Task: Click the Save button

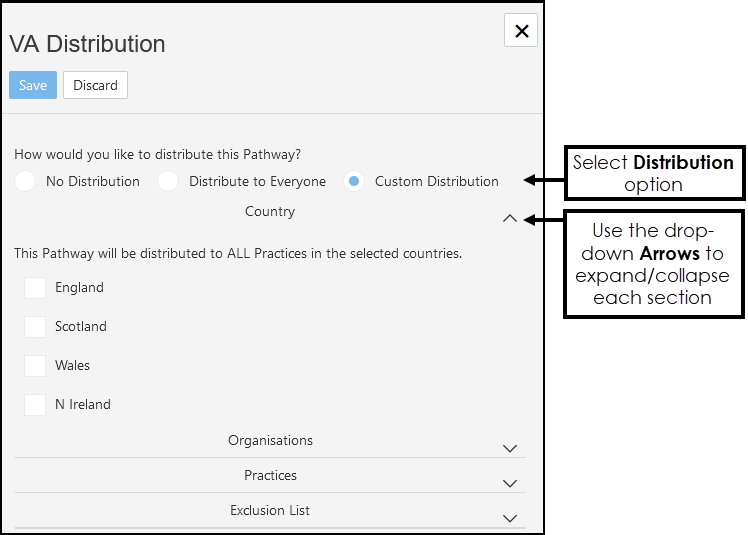Action: 33,85
